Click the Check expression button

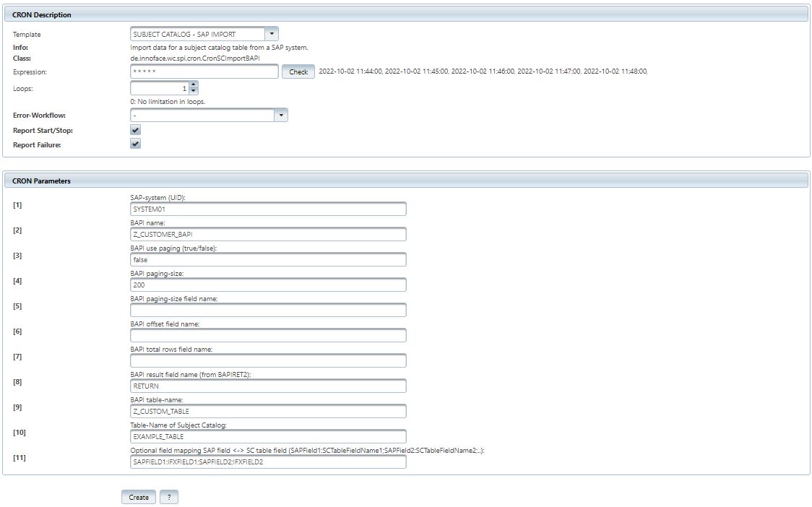tap(298, 72)
